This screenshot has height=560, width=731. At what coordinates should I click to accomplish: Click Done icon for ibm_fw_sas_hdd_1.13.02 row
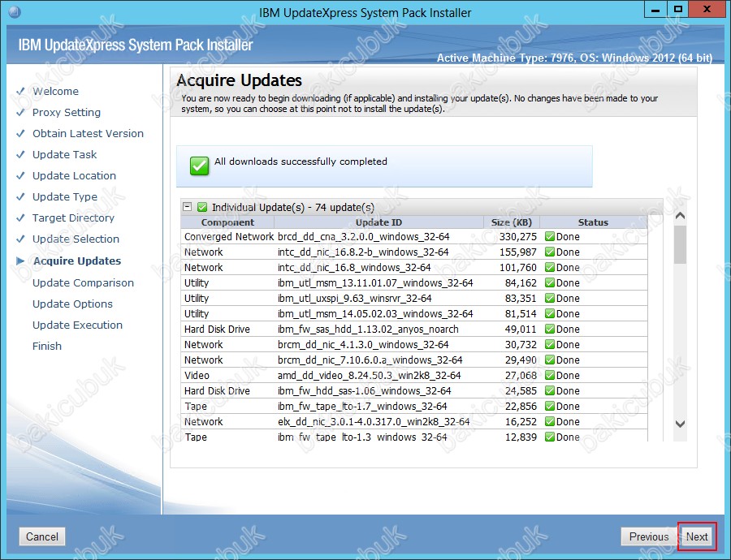click(550, 329)
